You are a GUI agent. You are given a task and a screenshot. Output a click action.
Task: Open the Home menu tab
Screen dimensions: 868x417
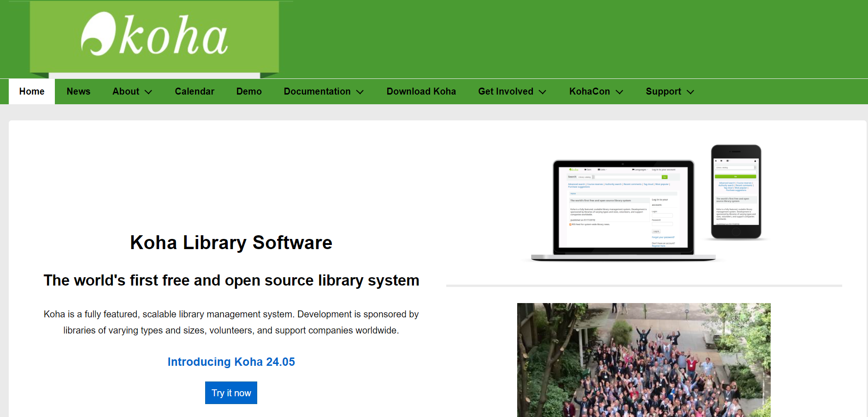tap(32, 91)
